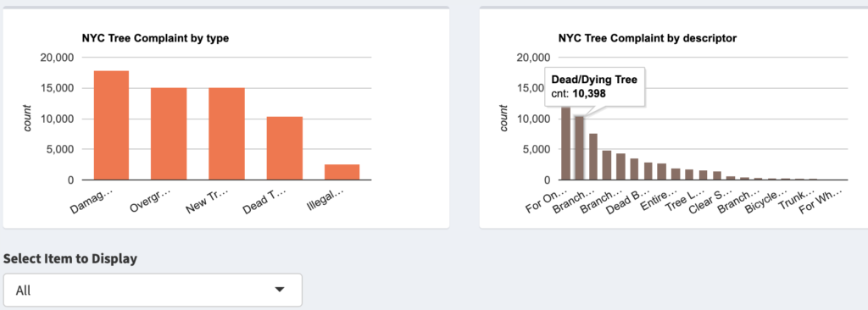Click the NYC Tree Complaint by type title

(x=156, y=38)
